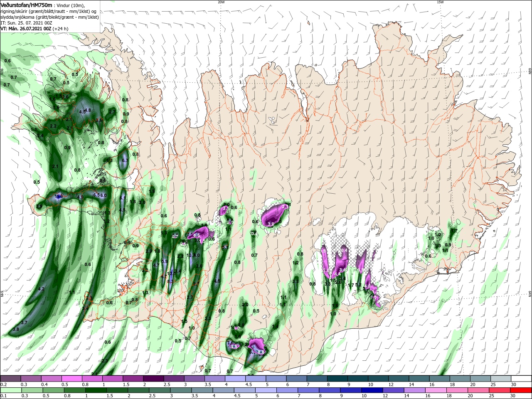
Task: Click the 5.2 precipitation value on map
Action: click(359, 285)
